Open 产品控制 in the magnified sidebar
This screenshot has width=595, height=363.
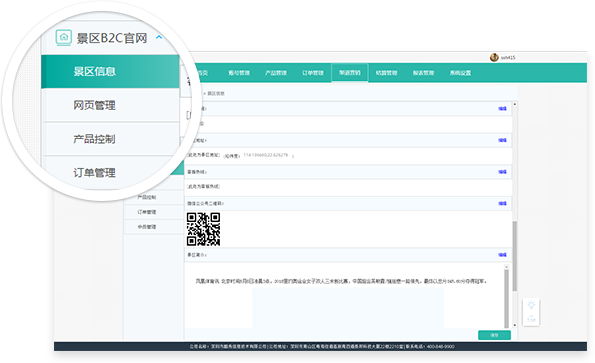(110, 139)
